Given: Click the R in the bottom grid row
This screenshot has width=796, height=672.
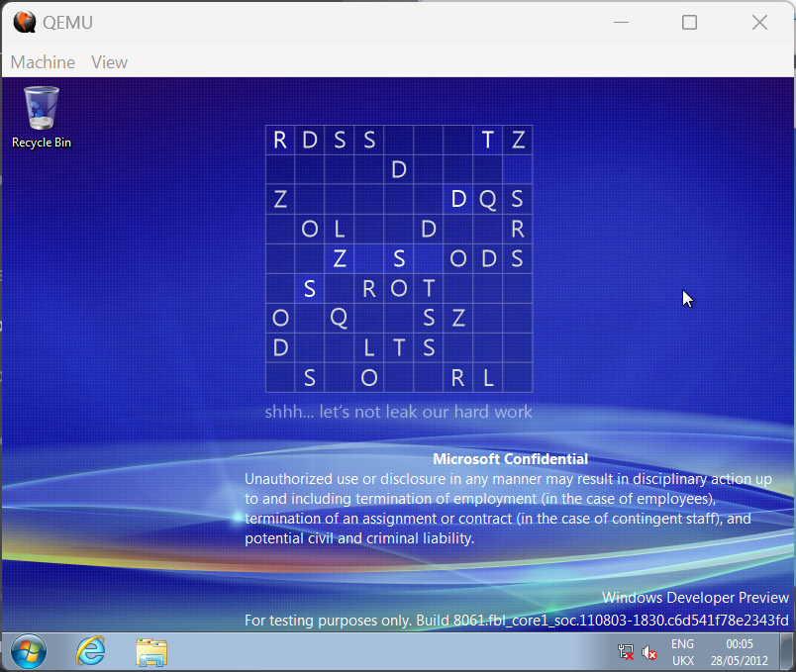Looking at the screenshot, I should pos(458,378).
